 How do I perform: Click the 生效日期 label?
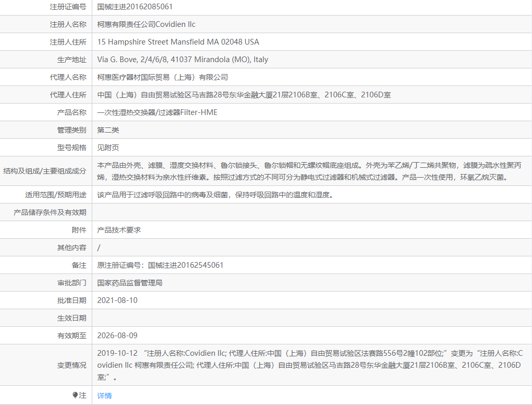pos(72,318)
